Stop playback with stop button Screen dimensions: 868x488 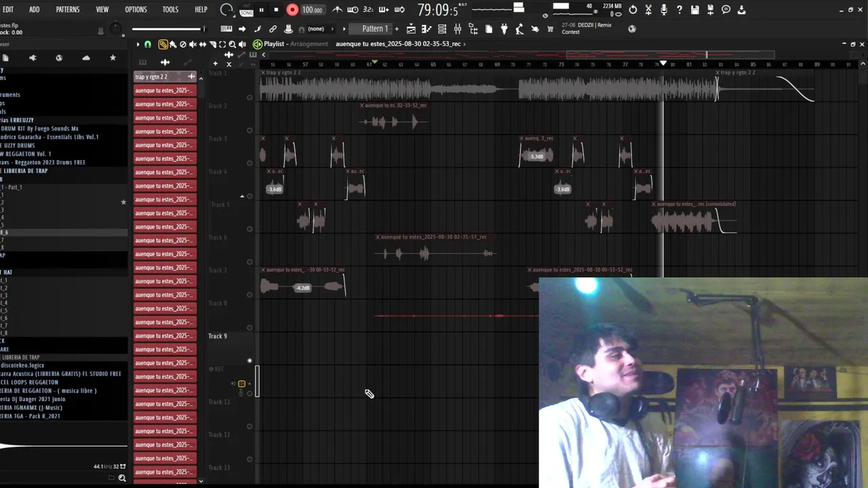coord(276,9)
